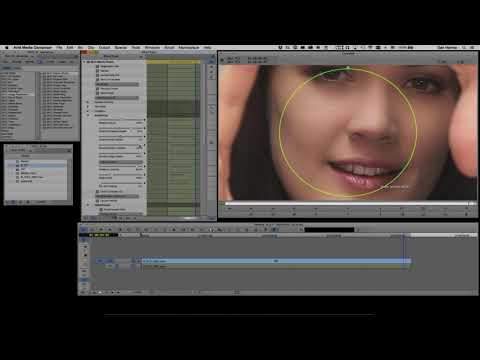Open the Help menu
The width and height of the screenshot is (480, 360).
coord(207,48)
